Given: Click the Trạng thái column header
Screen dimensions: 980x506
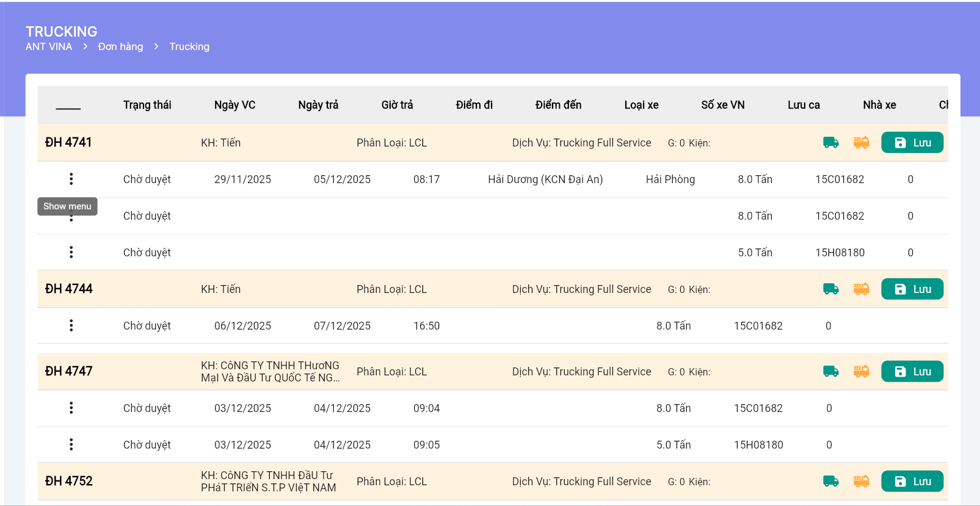Looking at the screenshot, I should coord(147,105).
